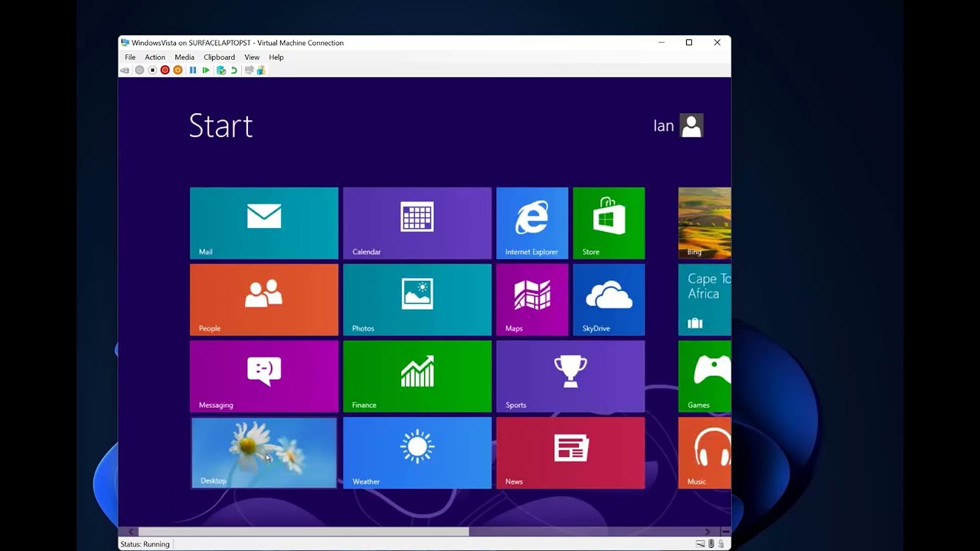Pause the virtual machine
This screenshot has width=980, height=551.
point(193,70)
